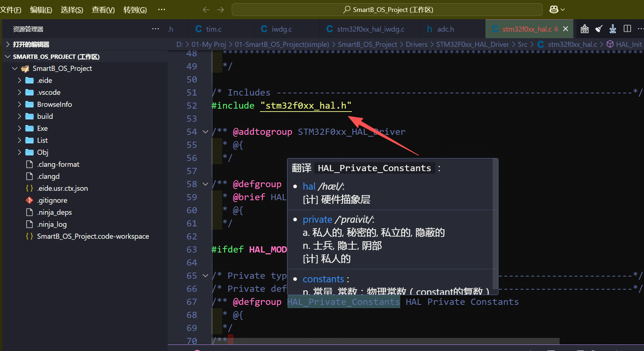Screen dimensions: 644x351
Task: Click the "stm32f0xx_hal.h" include link
Action: tap(306, 105)
